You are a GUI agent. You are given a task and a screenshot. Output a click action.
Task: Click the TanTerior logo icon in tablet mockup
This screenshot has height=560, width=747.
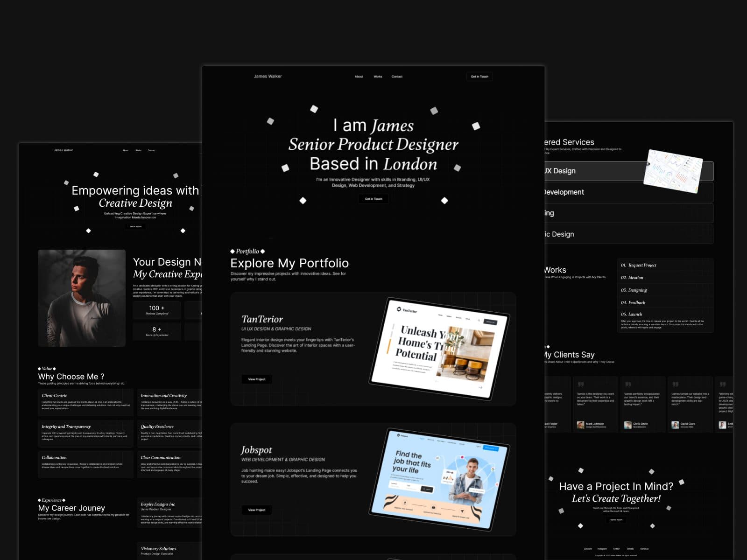click(x=399, y=309)
